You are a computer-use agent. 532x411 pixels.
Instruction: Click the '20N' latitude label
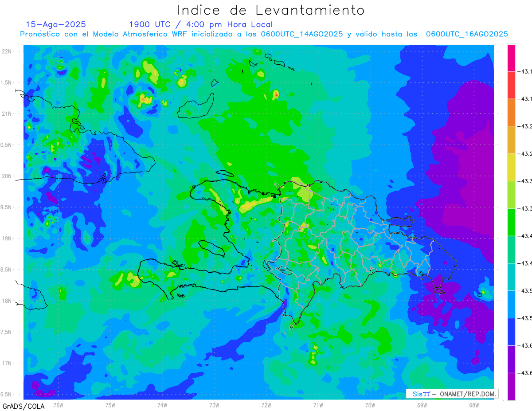[x=8, y=176]
